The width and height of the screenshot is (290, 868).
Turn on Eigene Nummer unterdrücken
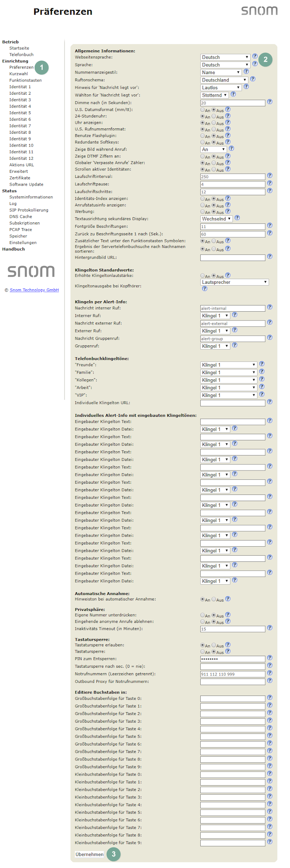pos(203,615)
